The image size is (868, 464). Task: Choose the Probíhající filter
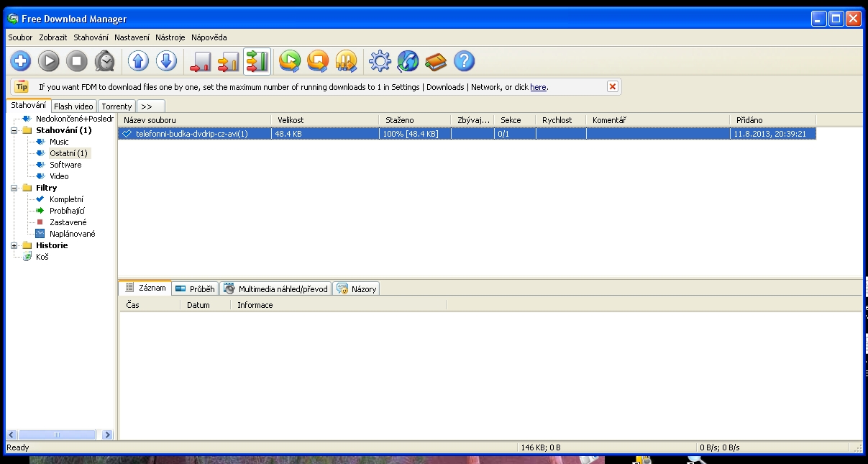coord(67,211)
